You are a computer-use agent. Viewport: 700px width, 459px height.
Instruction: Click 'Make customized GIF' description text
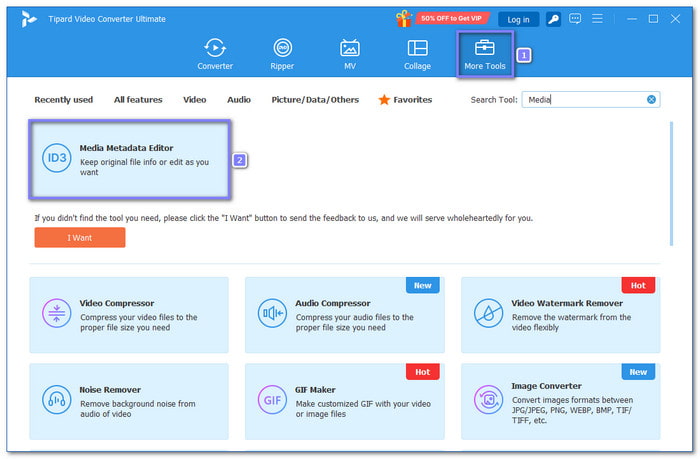coord(363,409)
